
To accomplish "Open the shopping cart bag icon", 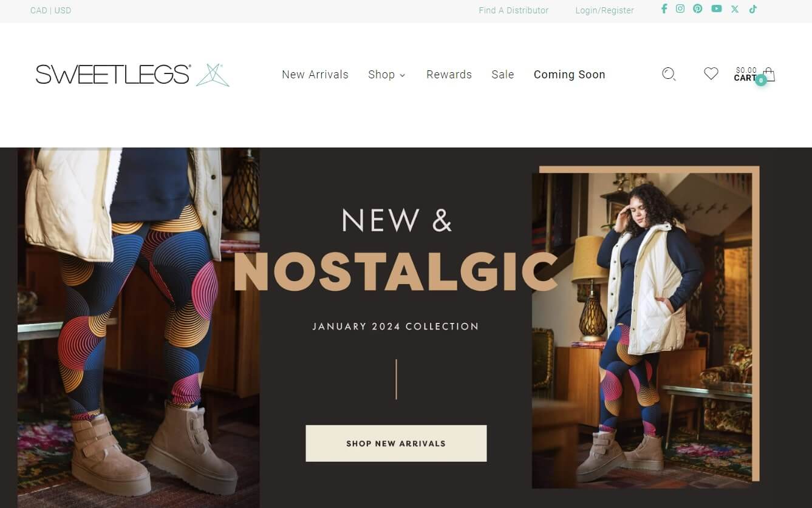I will [769, 75].
